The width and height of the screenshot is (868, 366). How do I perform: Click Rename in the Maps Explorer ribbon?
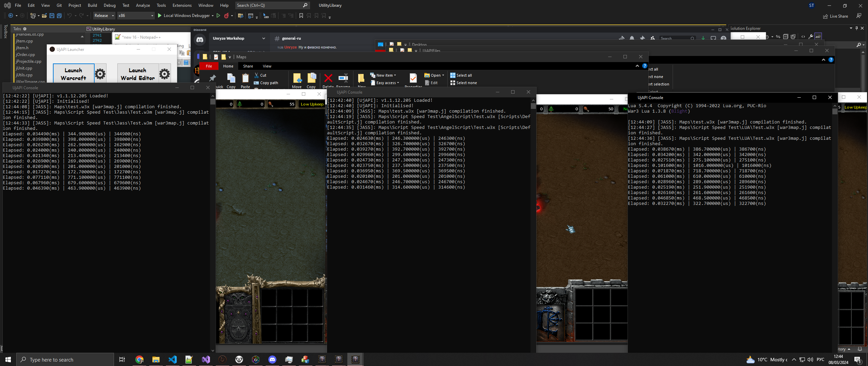[343, 81]
